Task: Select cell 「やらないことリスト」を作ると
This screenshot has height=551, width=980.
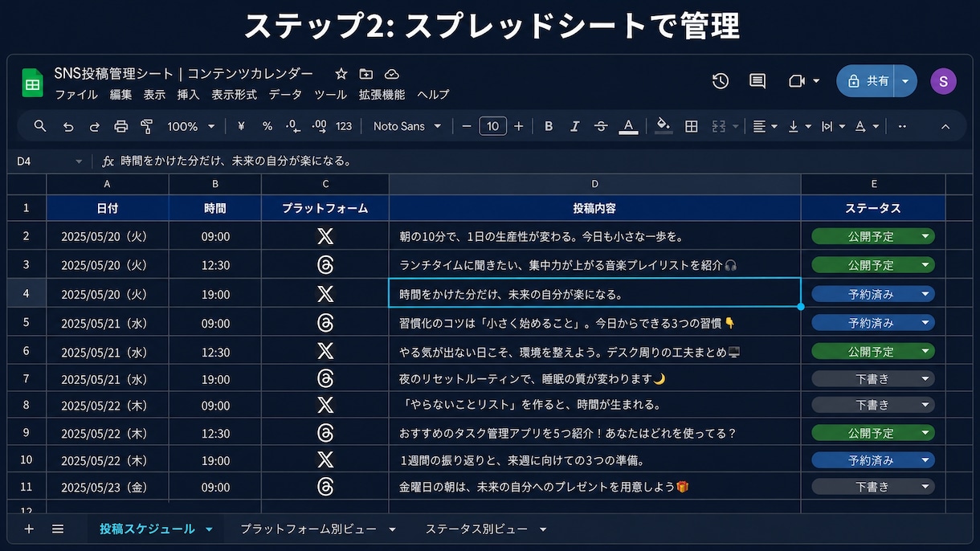Action: point(595,405)
